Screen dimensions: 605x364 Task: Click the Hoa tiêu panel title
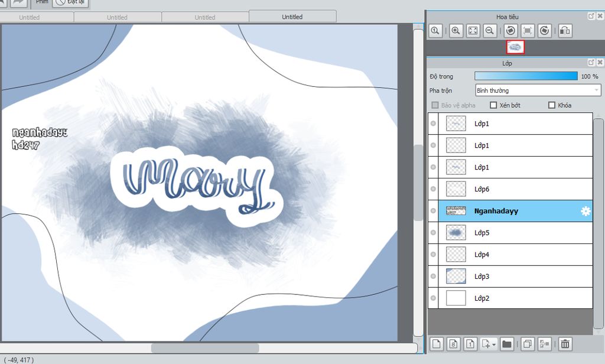pos(508,17)
